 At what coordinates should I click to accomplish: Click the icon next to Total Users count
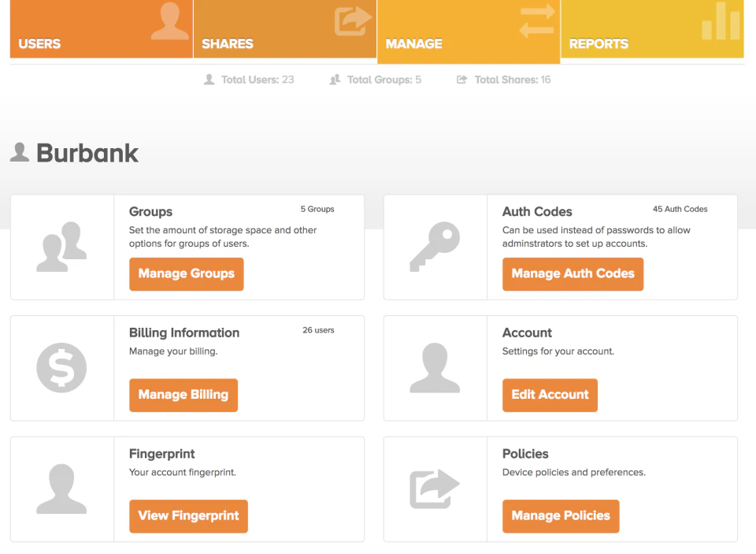pyautogui.click(x=209, y=79)
